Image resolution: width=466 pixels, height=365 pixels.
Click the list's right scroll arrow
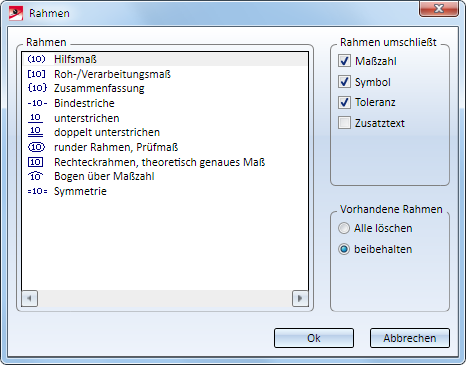[x=300, y=298]
